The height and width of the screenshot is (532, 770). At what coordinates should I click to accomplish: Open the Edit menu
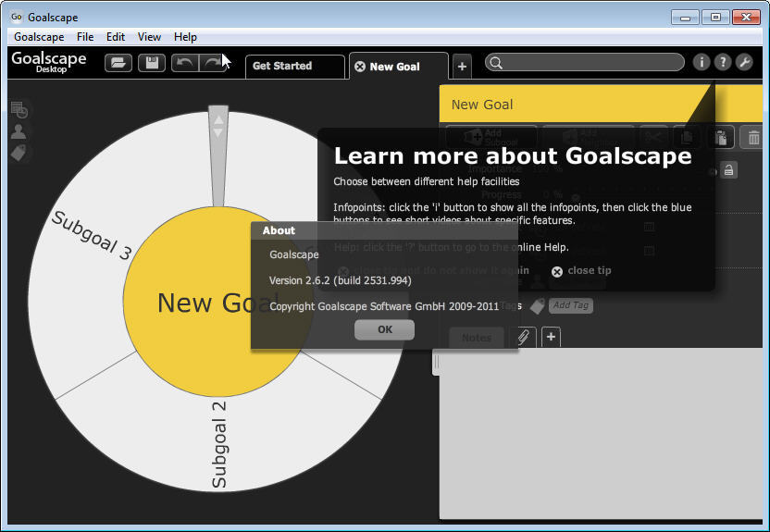116,37
